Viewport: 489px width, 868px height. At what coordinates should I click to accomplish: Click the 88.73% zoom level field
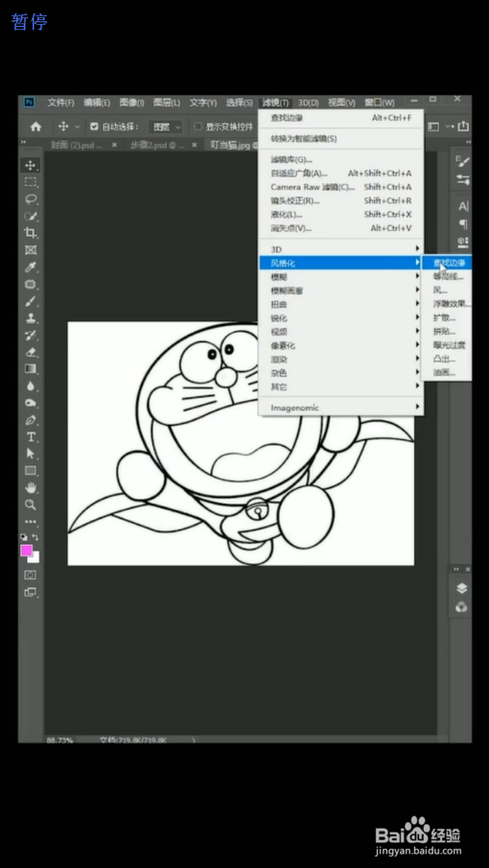tap(59, 739)
